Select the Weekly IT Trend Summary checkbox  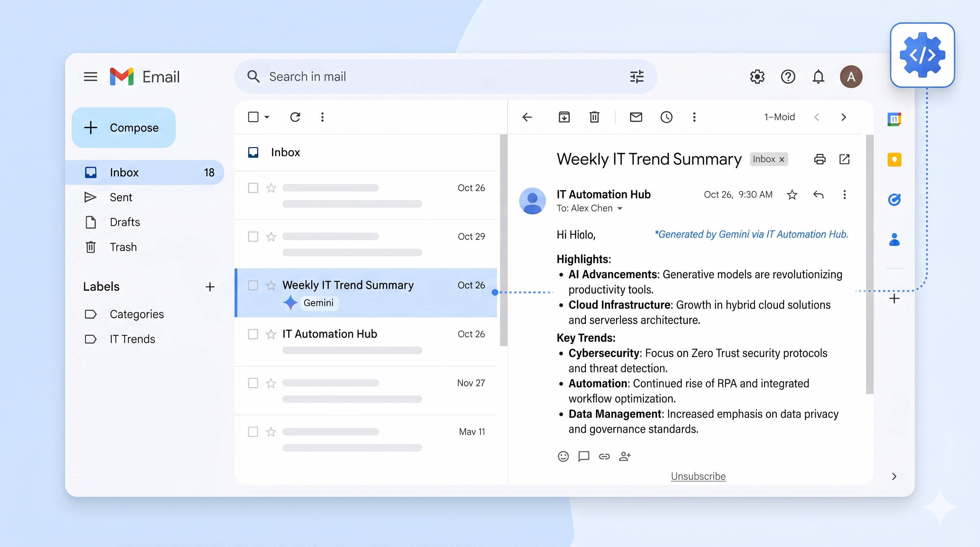253,285
